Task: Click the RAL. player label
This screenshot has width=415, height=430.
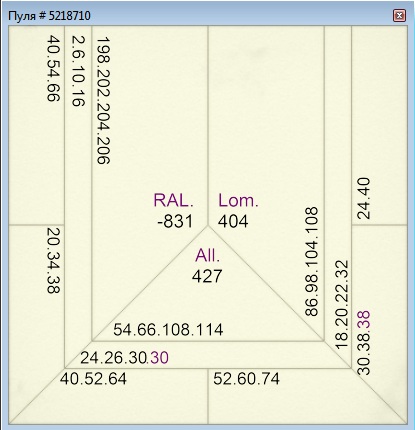Action: (173, 200)
